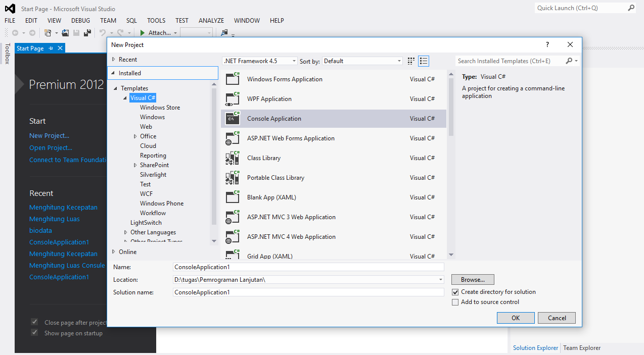This screenshot has height=355, width=644.
Task: Toggle Show page on startup checkbox
Action: (x=34, y=333)
